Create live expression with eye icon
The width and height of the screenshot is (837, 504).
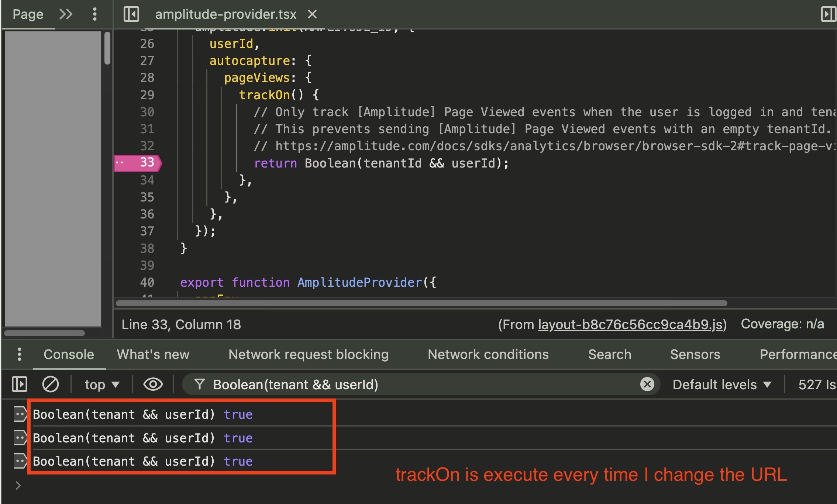pos(153,384)
